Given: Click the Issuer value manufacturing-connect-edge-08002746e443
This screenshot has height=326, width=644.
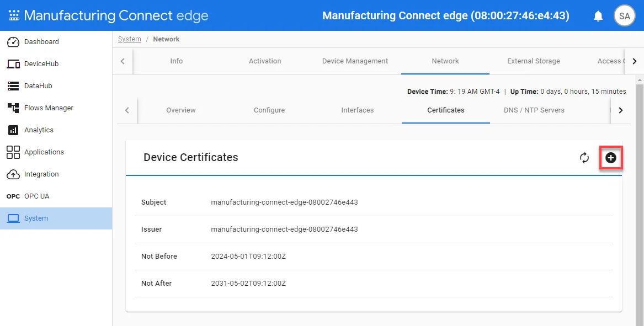Looking at the screenshot, I should [x=284, y=229].
